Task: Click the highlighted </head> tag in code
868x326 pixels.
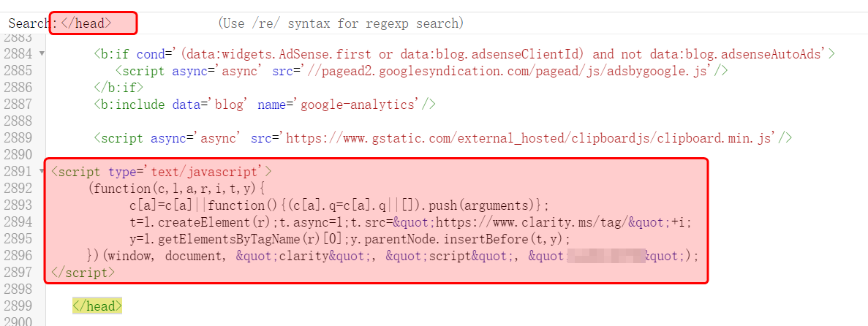Action: 97,306
